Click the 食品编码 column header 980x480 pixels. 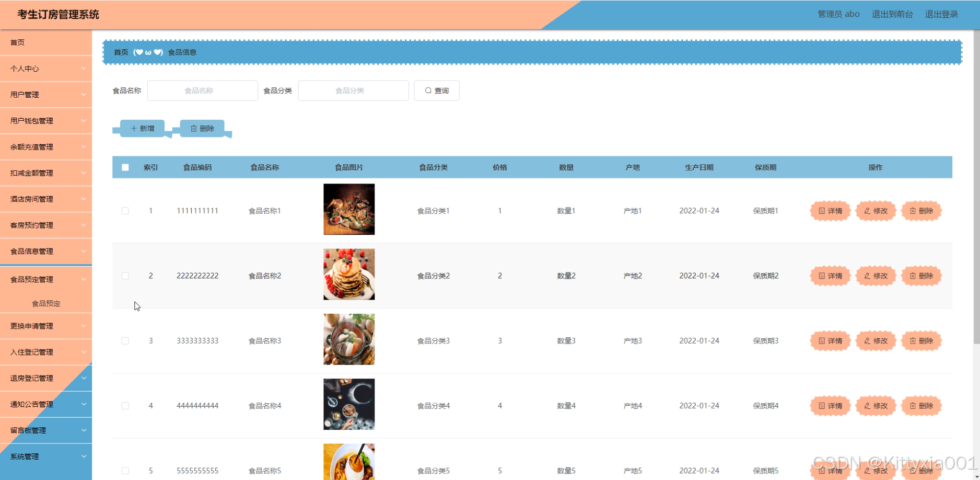197,167
